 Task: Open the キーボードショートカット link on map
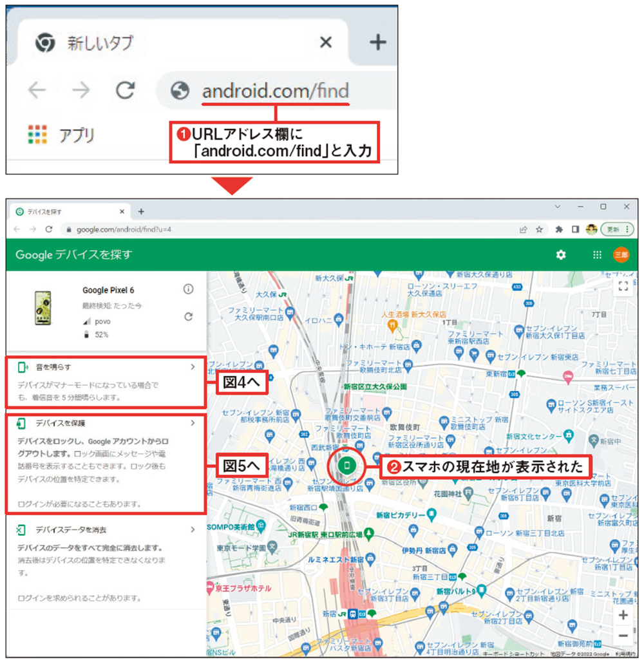click(x=513, y=654)
